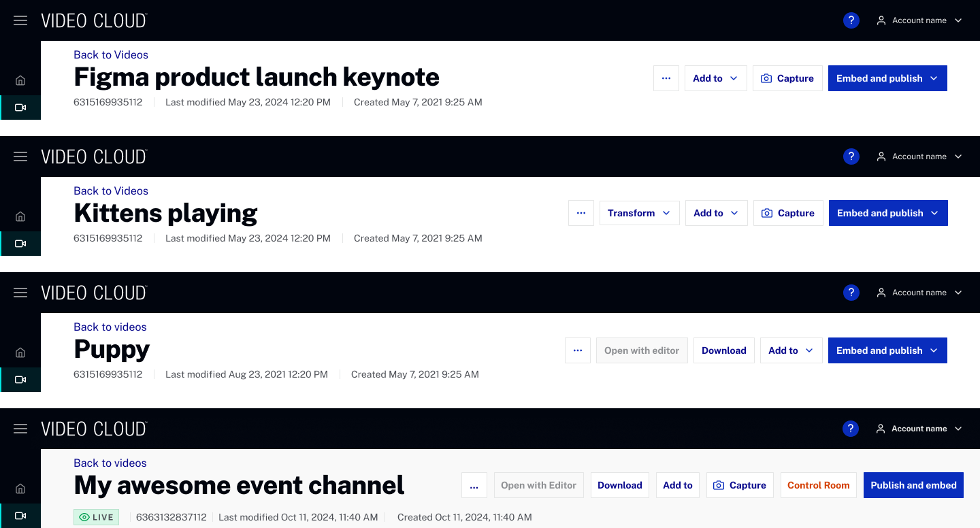The width and height of the screenshot is (980, 528).
Task: Select video camera sidebar icon beside Kittens playing
Action: pos(20,244)
